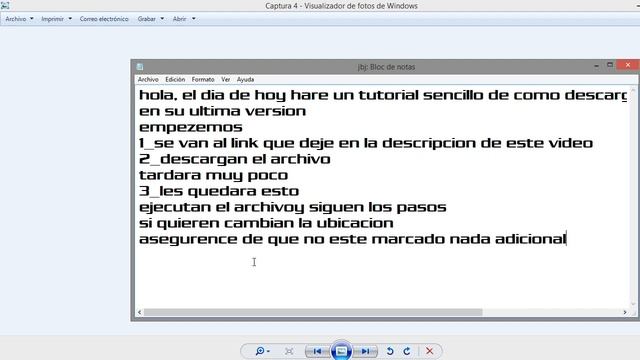
Task: Click the line starting "1_se van al link"
Action: coord(366,143)
